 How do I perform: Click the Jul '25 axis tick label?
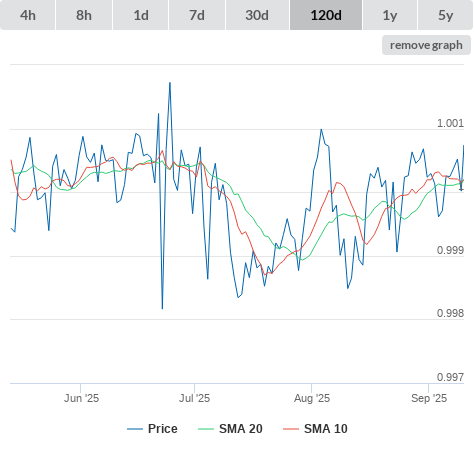[195, 398]
